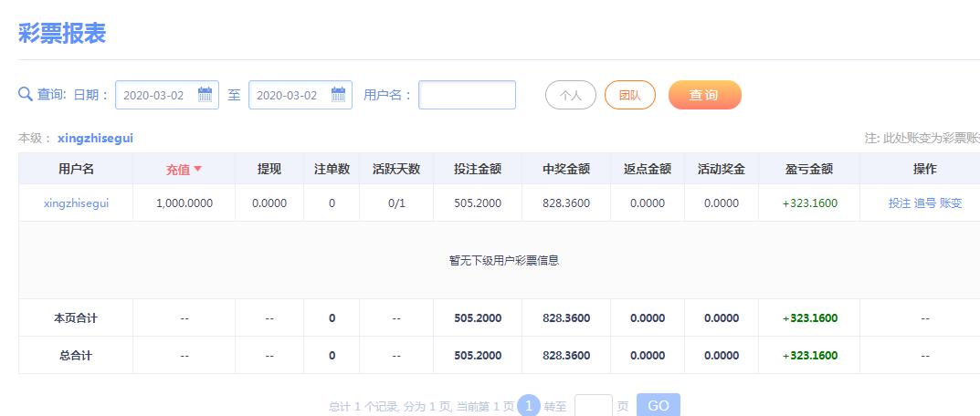Click the 彩票报表 page title
The image size is (980, 416).
click(62, 33)
